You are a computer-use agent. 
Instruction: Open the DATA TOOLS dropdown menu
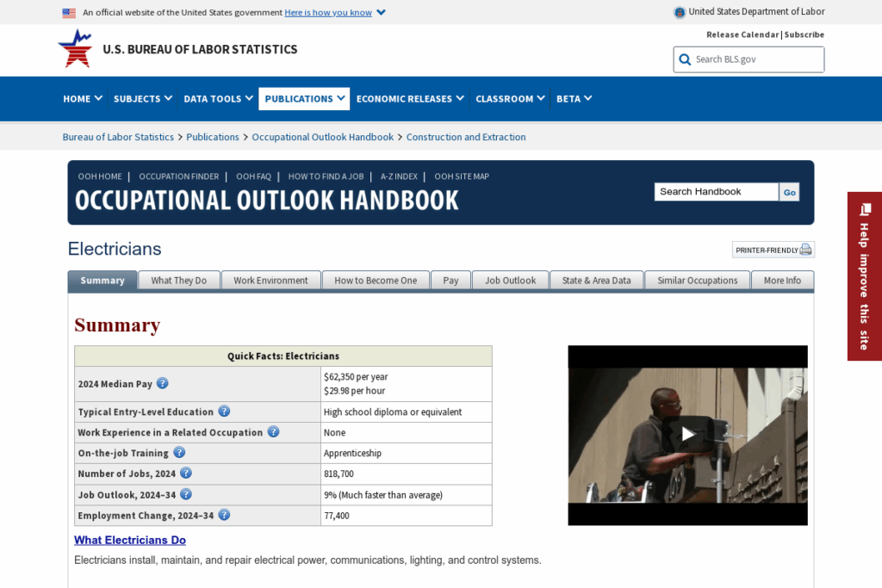(217, 98)
